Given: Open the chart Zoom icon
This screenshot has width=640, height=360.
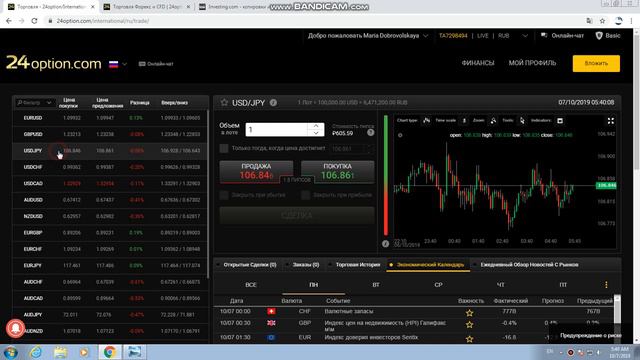Looking at the screenshot, I should [x=493, y=120].
